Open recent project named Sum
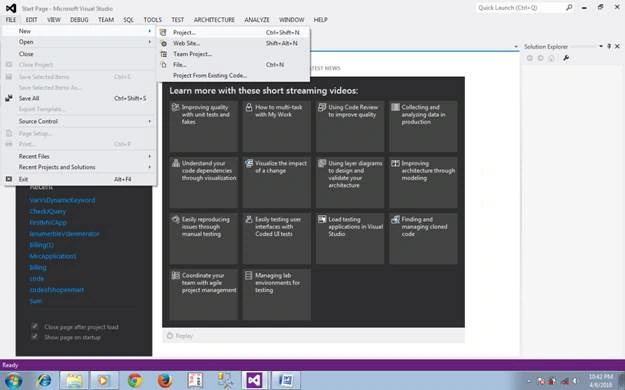This screenshot has width=625, height=390. pos(35,301)
